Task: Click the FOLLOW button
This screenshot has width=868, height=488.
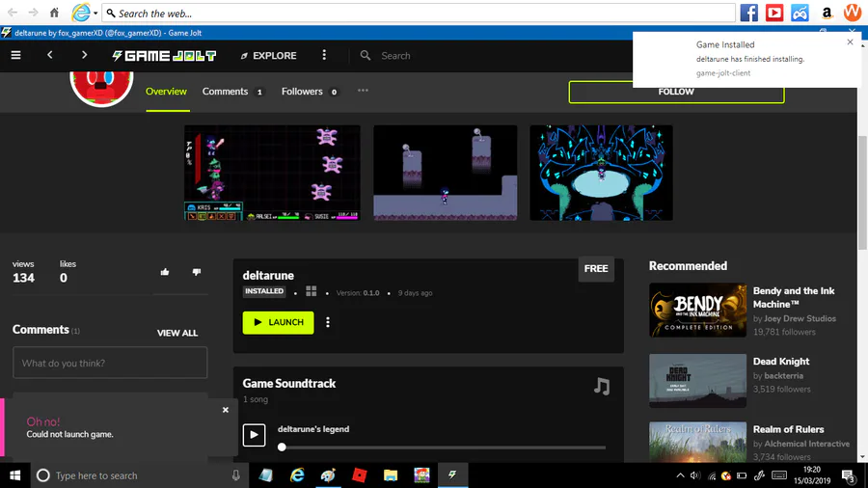Action: click(x=676, y=92)
